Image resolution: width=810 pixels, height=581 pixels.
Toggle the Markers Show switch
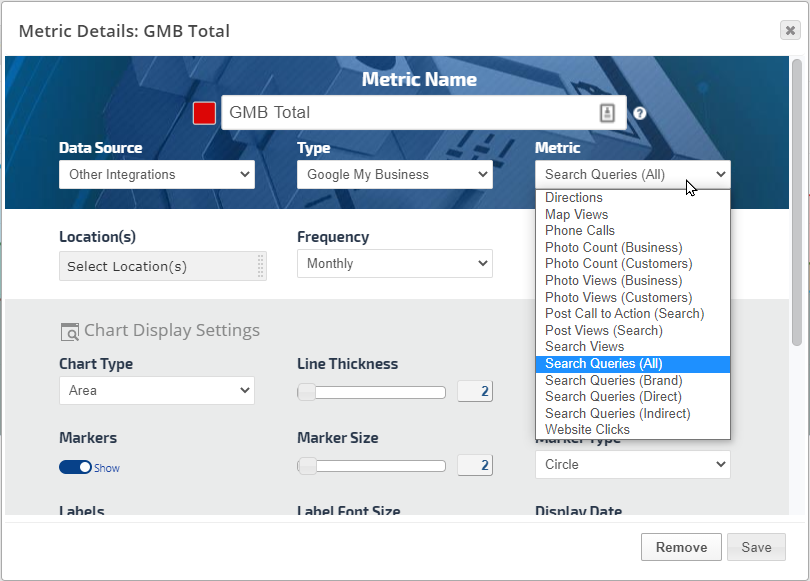pos(75,467)
